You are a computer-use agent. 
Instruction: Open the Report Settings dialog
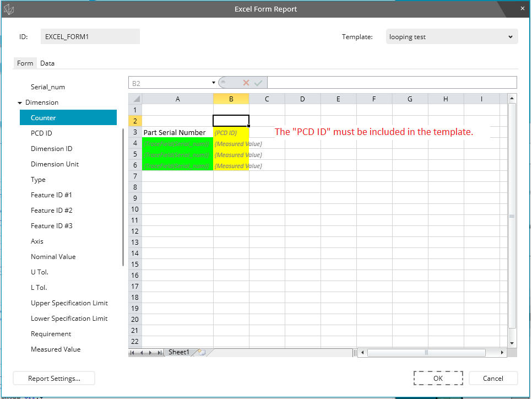click(x=53, y=378)
